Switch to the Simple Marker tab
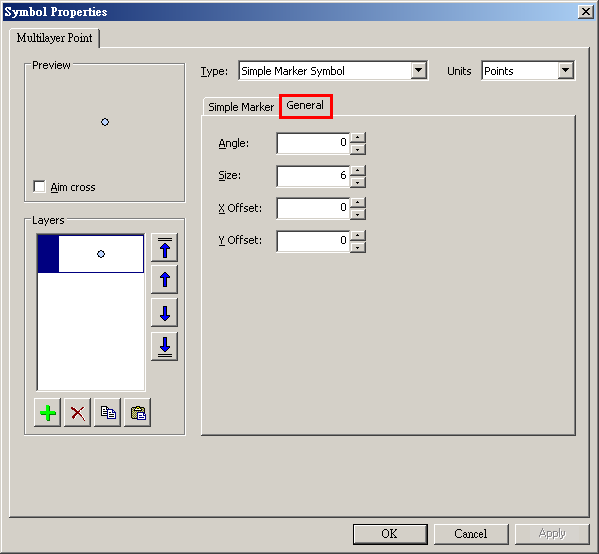Viewport: 599px width, 554px height. click(241, 107)
